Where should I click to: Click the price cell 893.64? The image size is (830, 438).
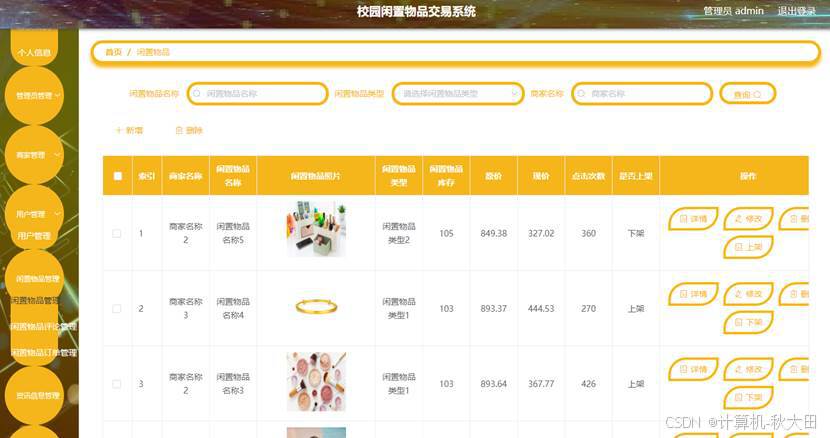(493, 384)
